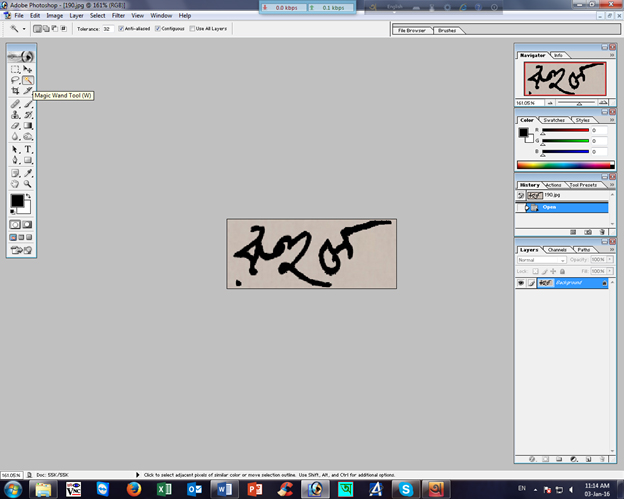Switch to the Channels tab
Screen dimensions: 624x499
point(557,250)
